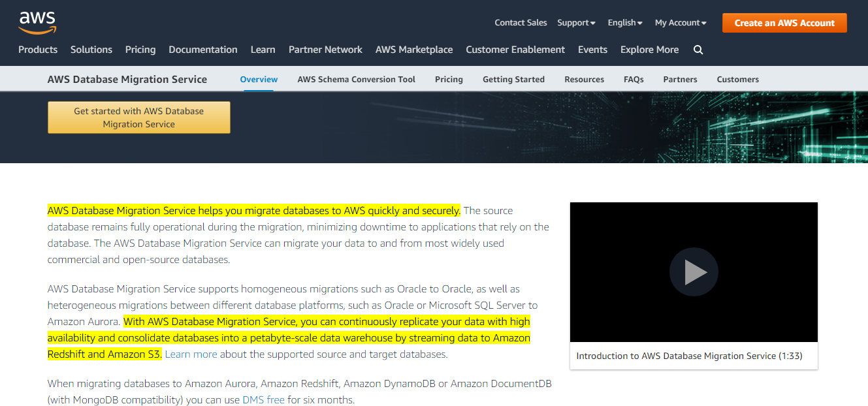Open the Products menu
868x406 pixels.
click(38, 50)
